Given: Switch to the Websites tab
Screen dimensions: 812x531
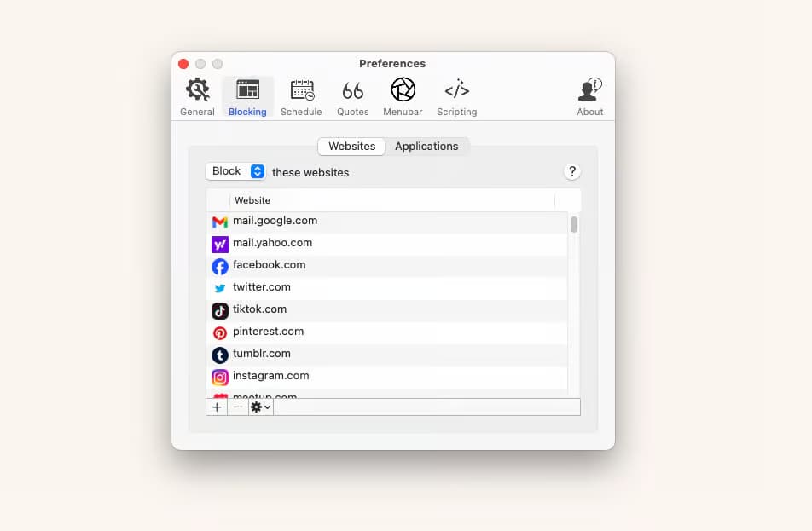Looking at the screenshot, I should point(351,147).
